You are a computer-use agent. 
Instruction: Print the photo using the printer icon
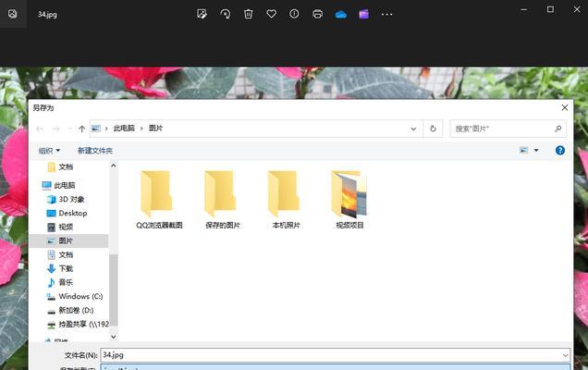point(318,14)
